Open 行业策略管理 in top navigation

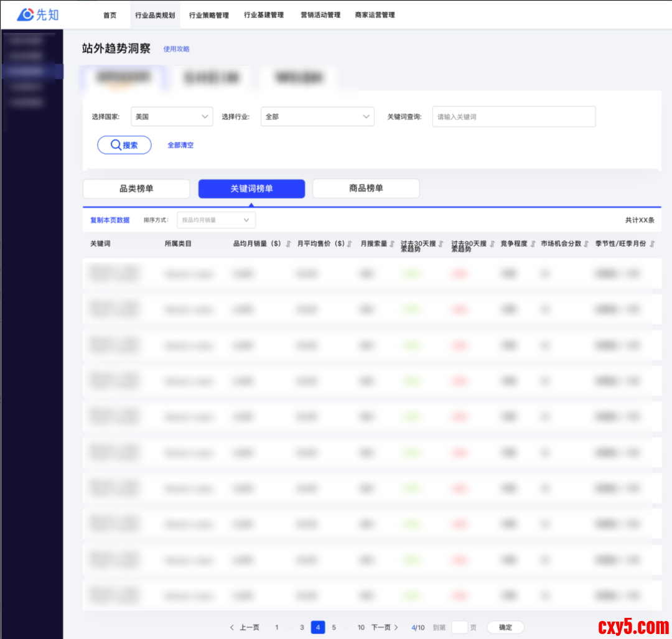coord(209,15)
